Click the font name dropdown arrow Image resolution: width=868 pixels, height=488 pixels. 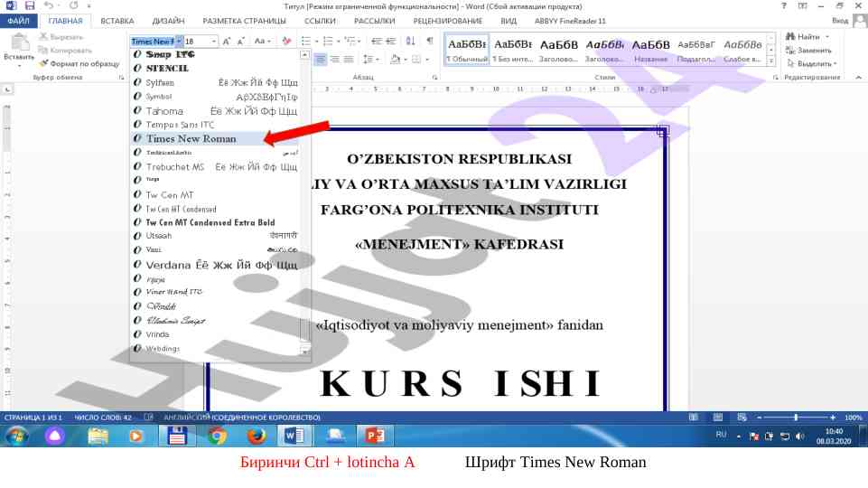179,42
